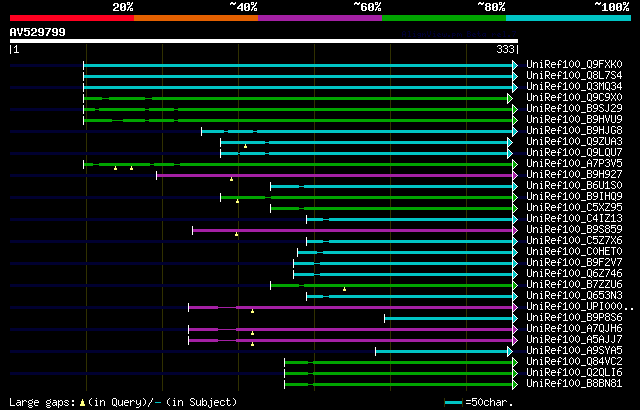Image resolution: width=640 pixels, height=410 pixels.
Task: Click the green ~80% identity legend segment
Action: point(444,18)
